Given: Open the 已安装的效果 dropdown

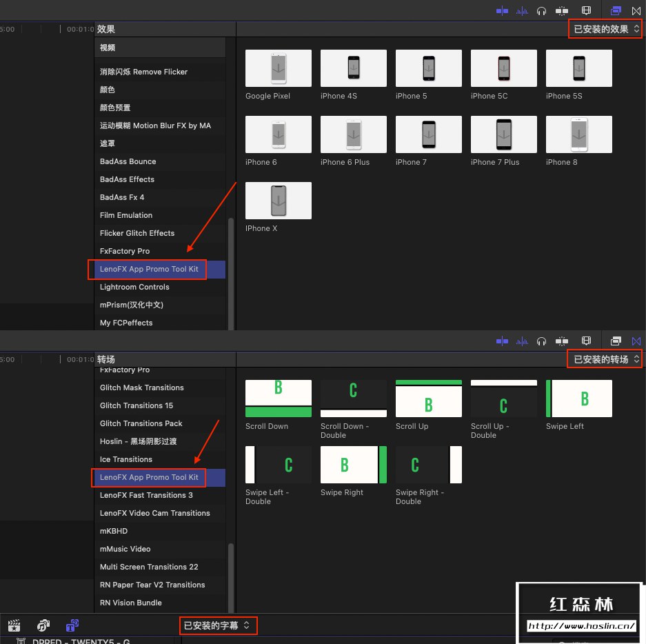Looking at the screenshot, I should pyautogui.click(x=605, y=29).
